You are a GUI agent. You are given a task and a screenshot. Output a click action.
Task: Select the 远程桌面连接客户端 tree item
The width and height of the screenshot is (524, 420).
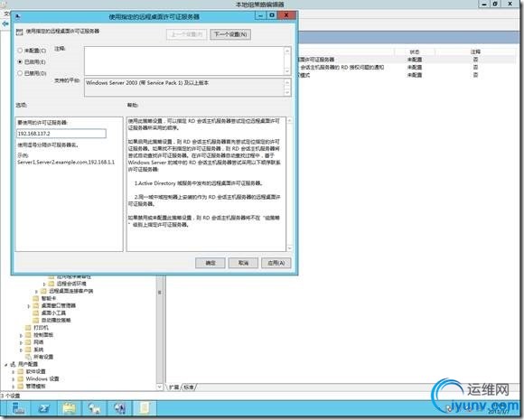tap(71, 291)
